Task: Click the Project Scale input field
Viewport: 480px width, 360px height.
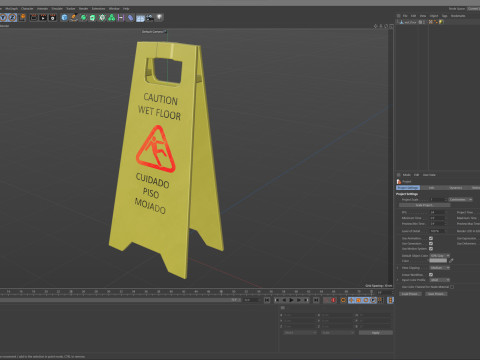Action: coord(438,200)
